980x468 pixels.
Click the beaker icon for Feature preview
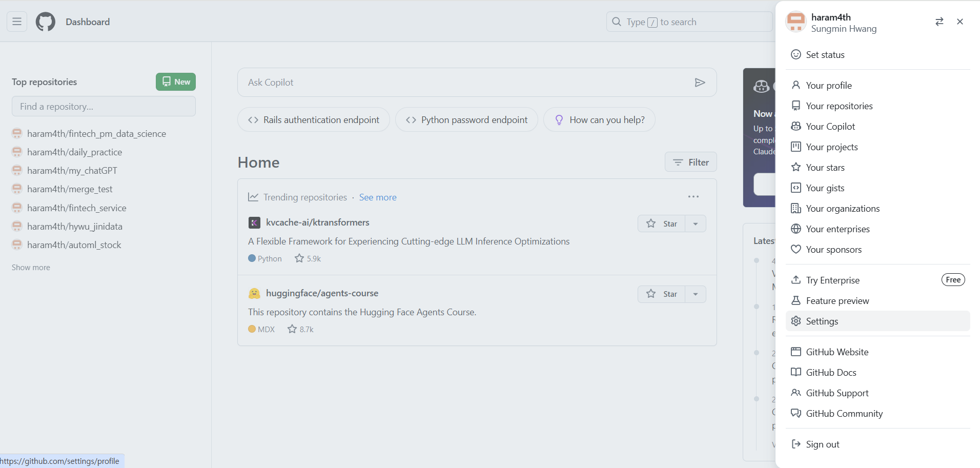tap(796, 300)
